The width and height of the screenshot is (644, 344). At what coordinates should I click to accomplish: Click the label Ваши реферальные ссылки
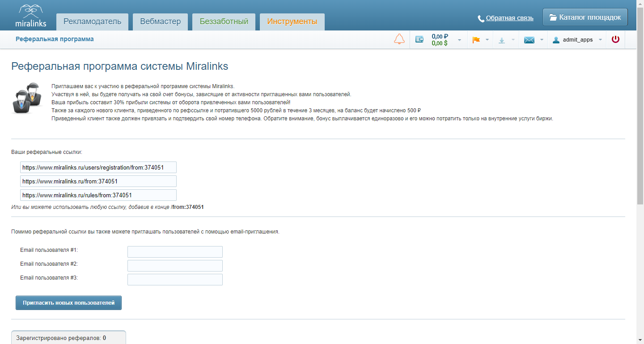click(x=47, y=152)
